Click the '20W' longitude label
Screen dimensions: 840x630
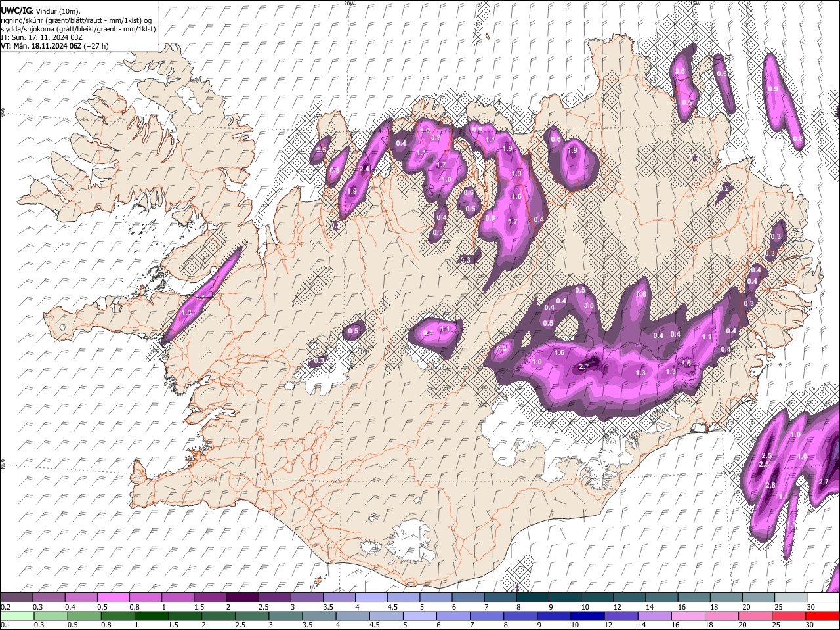349,3
